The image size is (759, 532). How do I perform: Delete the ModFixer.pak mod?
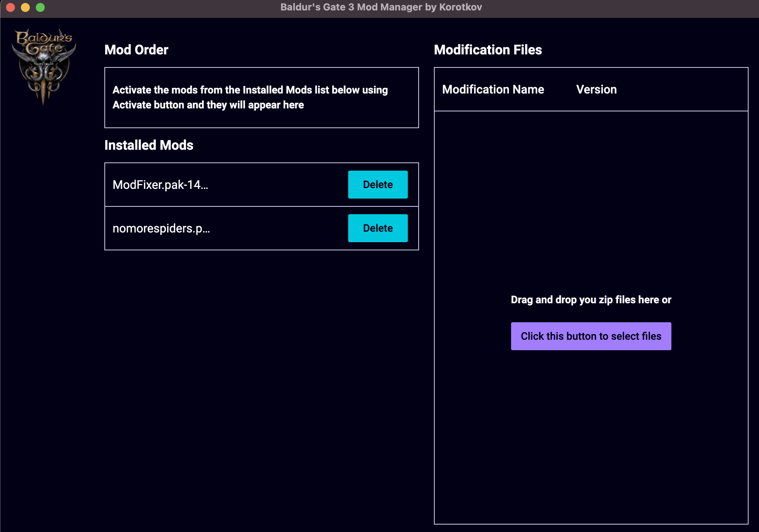[x=378, y=184]
